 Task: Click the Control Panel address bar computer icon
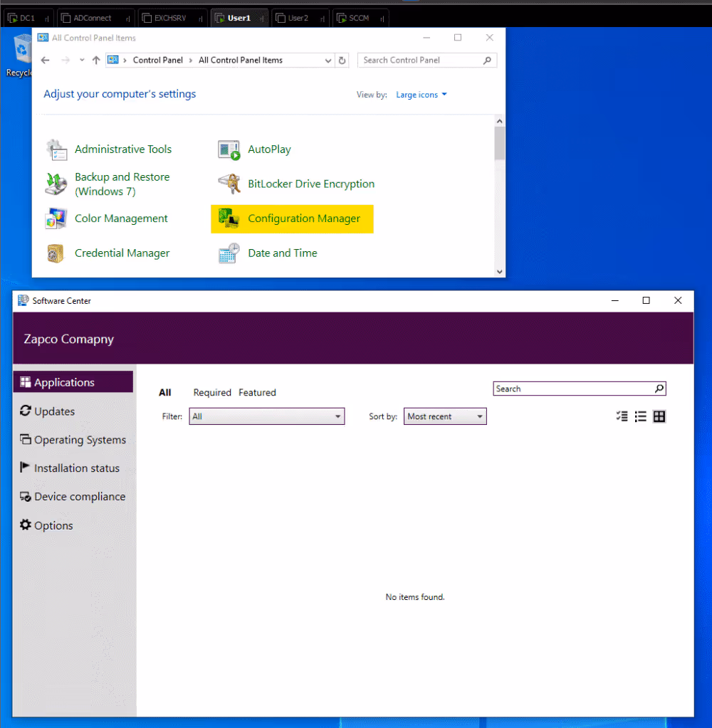(x=113, y=60)
